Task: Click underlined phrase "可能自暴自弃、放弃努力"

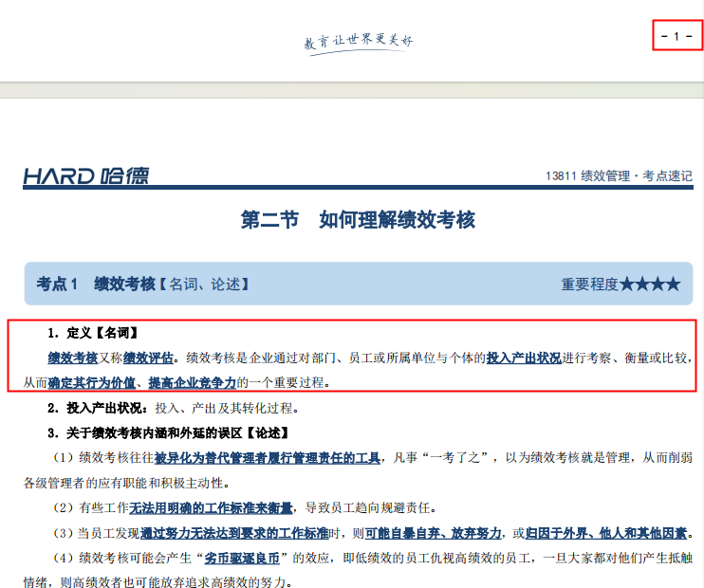Action: pos(434,534)
